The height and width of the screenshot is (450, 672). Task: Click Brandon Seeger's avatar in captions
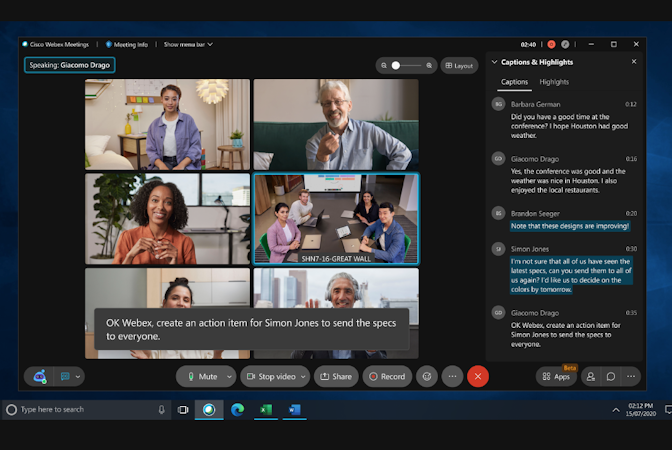coord(498,213)
